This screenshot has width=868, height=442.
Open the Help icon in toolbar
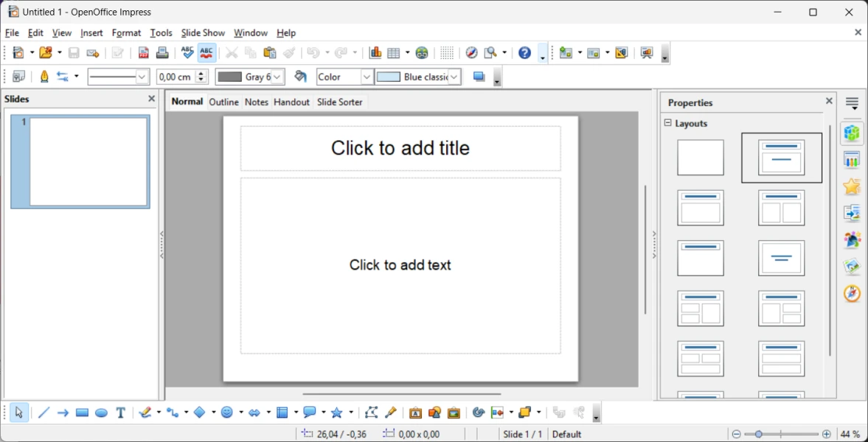[x=524, y=53]
